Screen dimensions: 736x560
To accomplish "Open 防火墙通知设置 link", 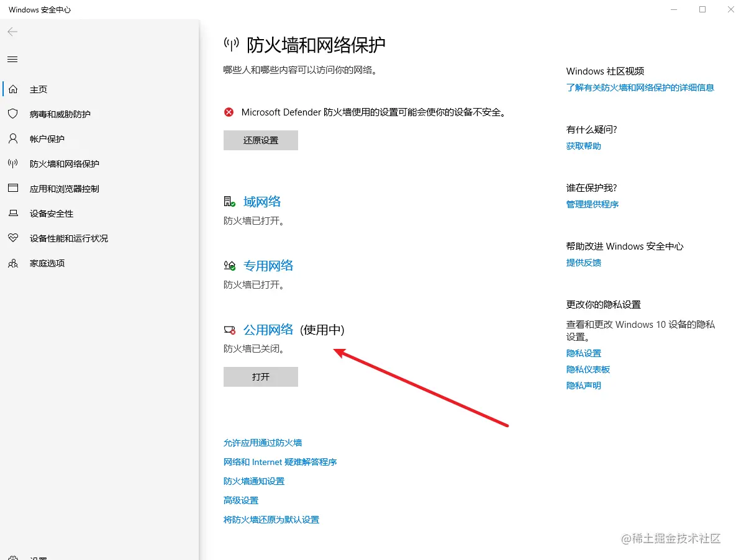I will tap(254, 481).
